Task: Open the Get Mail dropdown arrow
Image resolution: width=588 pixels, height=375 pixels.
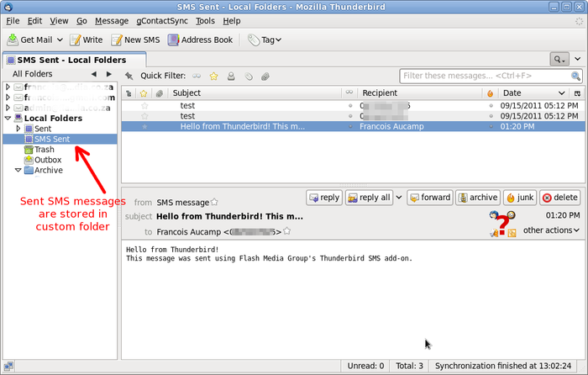Action: point(60,40)
